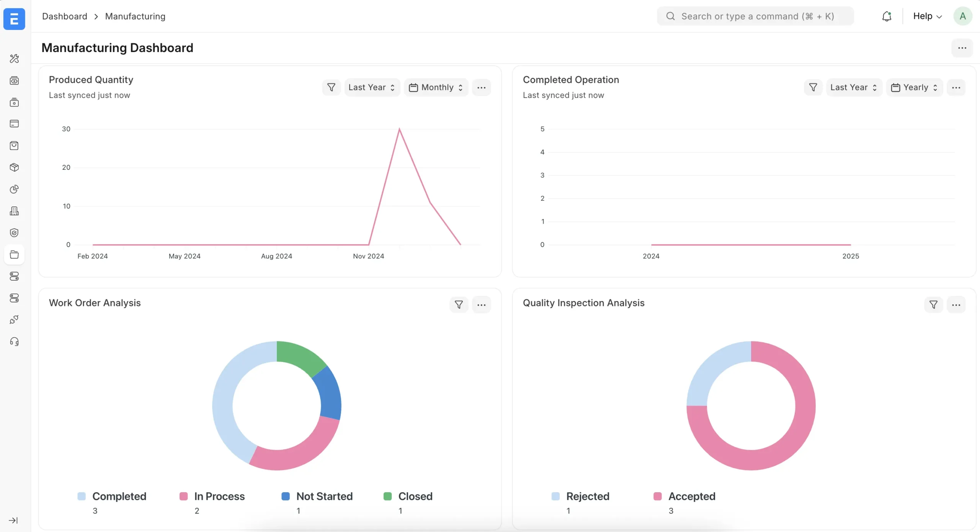The width and height of the screenshot is (980, 532).
Task: Open the plug integrations sidebar icon
Action: coord(14,320)
